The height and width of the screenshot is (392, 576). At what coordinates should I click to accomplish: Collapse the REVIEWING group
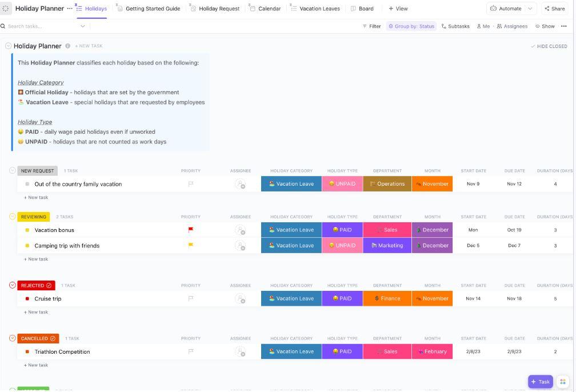click(x=13, y=217)
